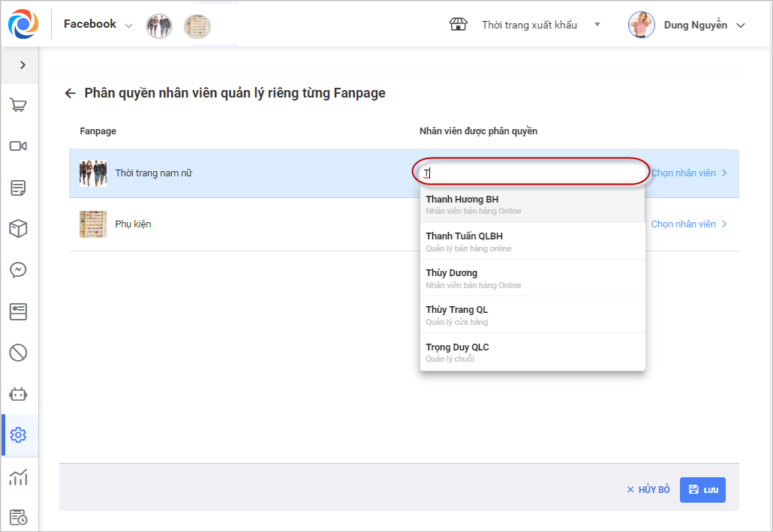Screen dimensions: 773x532
Task: Open the Messenger chat sidebar icon
Action: click(x=19, y=269)
